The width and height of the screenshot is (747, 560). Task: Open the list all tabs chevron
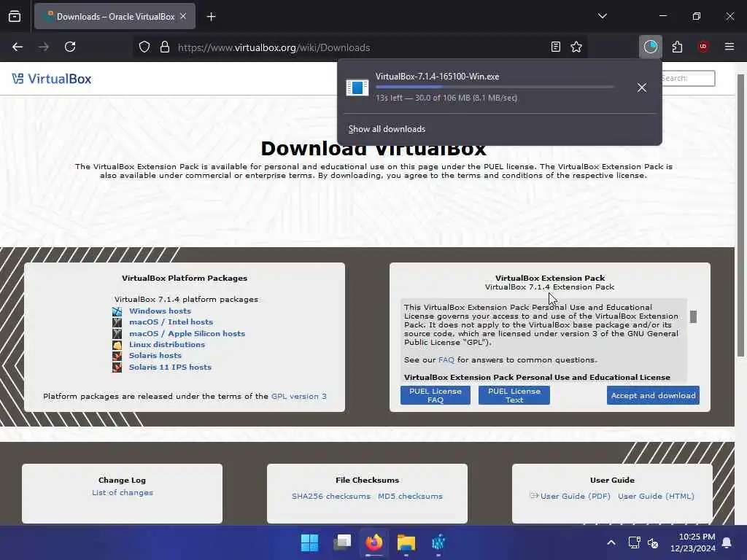point(602,16)
